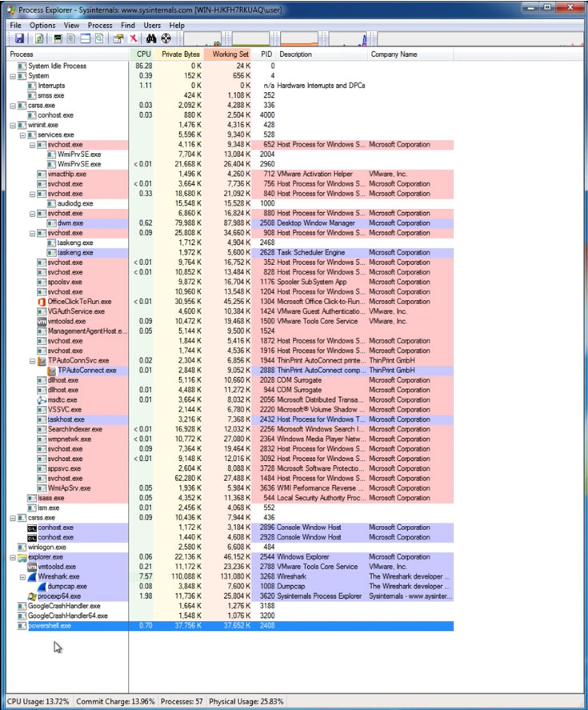Click the console icon of conhost.exe PID 2928
Image resolution: width=588 pixels, height=710 pixels.
32,537
